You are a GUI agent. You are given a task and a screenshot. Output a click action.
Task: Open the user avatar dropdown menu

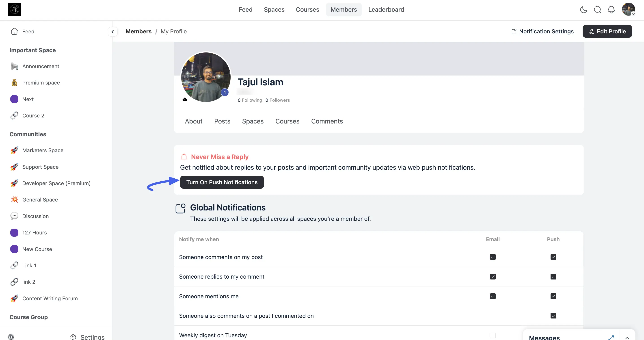[x=629, y=9]
